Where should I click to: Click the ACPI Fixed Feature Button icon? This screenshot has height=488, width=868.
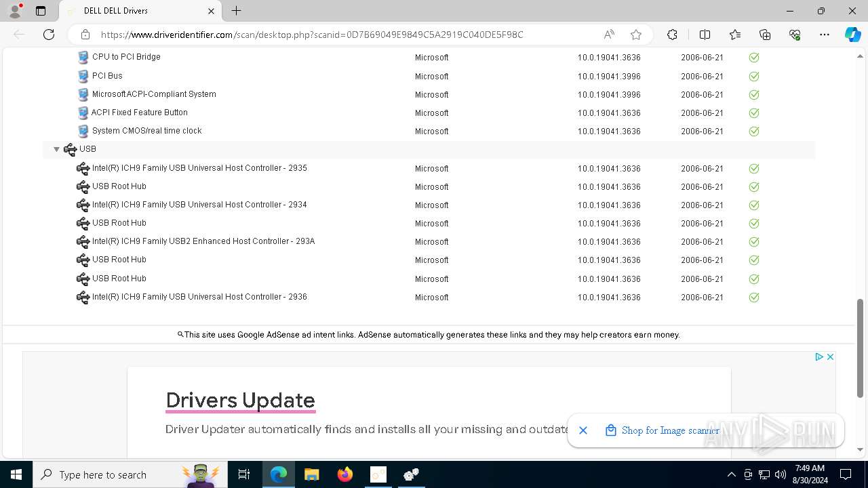coord(83,113)
